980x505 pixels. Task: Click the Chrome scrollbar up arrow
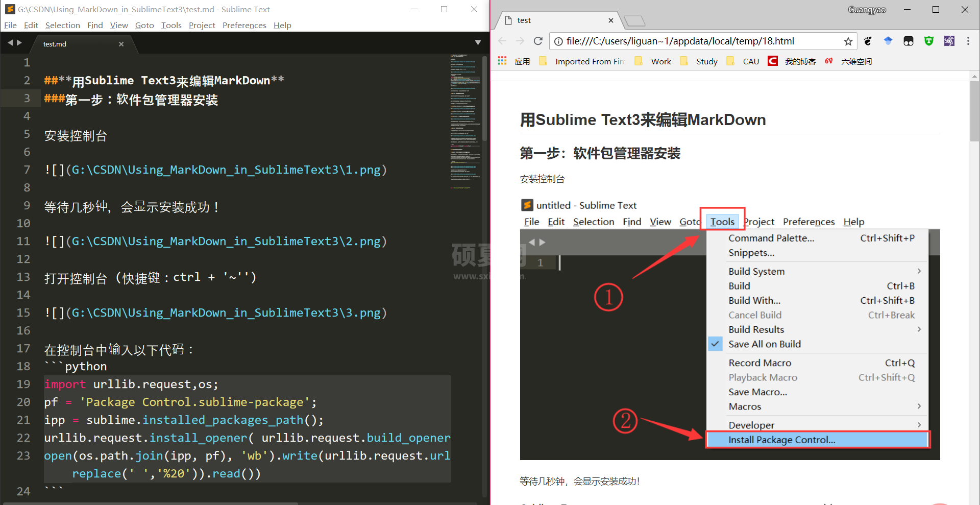974,76
